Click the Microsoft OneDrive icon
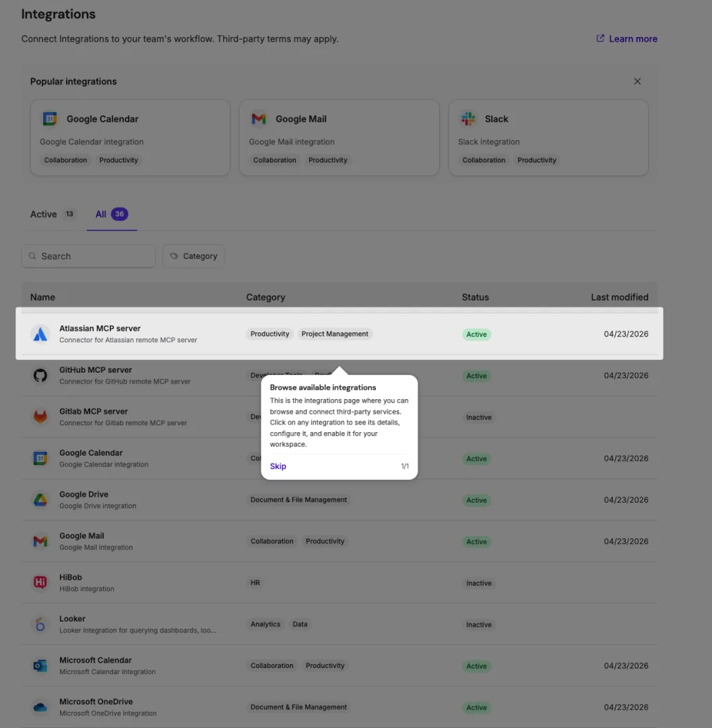This screenshot has height=728, width=712. [x=40, y=706]
